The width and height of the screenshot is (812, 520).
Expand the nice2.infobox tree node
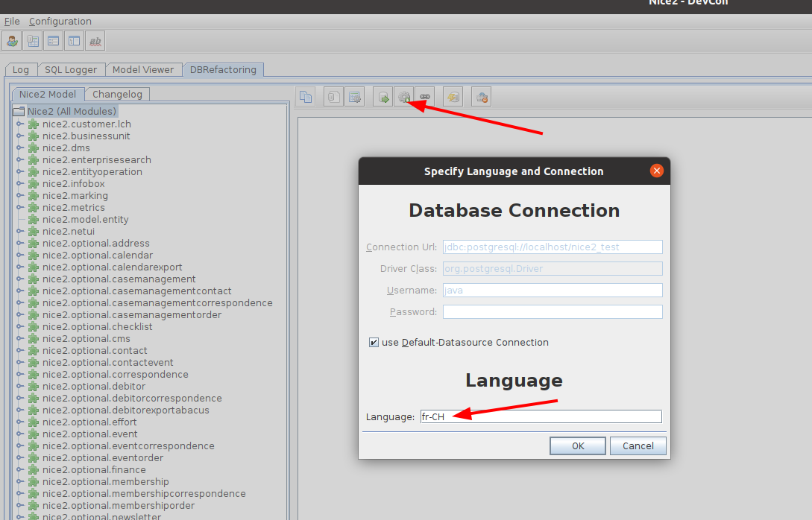point(19,184)
